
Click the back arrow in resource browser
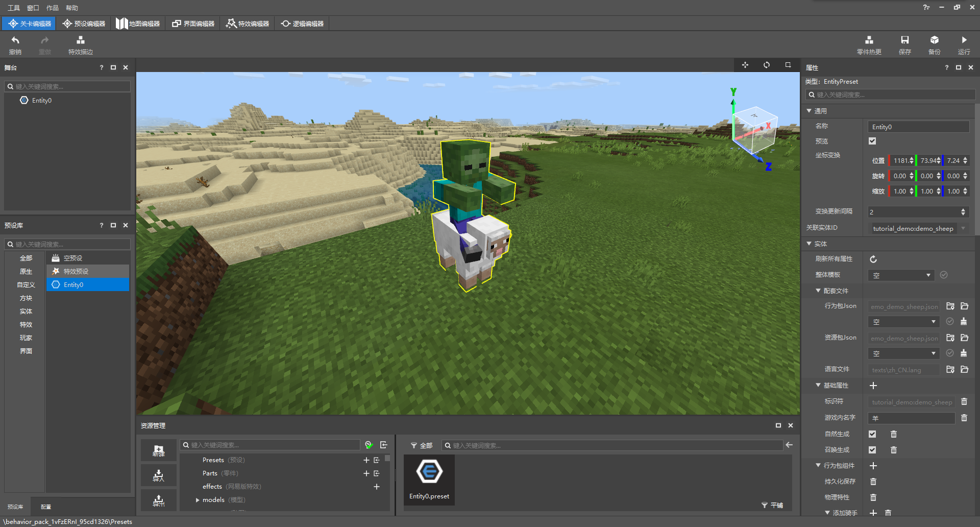789,445
